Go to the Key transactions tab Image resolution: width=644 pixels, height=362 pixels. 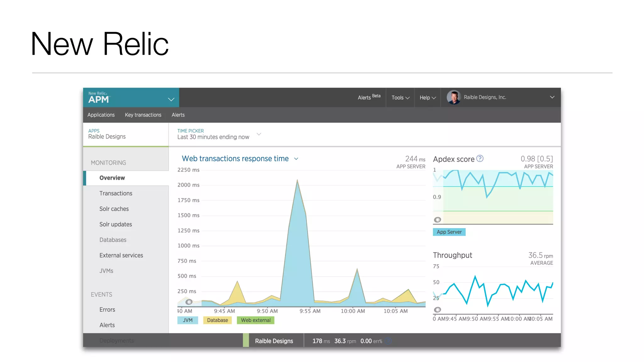pos(143,115)
